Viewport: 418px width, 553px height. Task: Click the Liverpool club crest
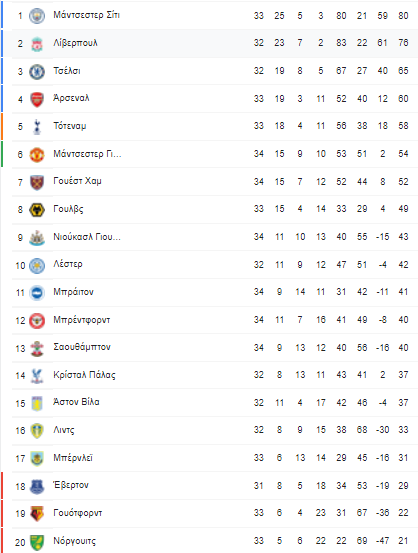(x=37, y=44)
